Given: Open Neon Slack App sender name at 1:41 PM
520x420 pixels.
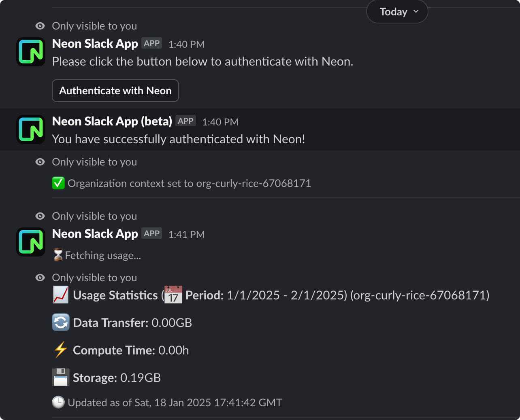Looking at the screenshot, I should [x=95, y=234].
